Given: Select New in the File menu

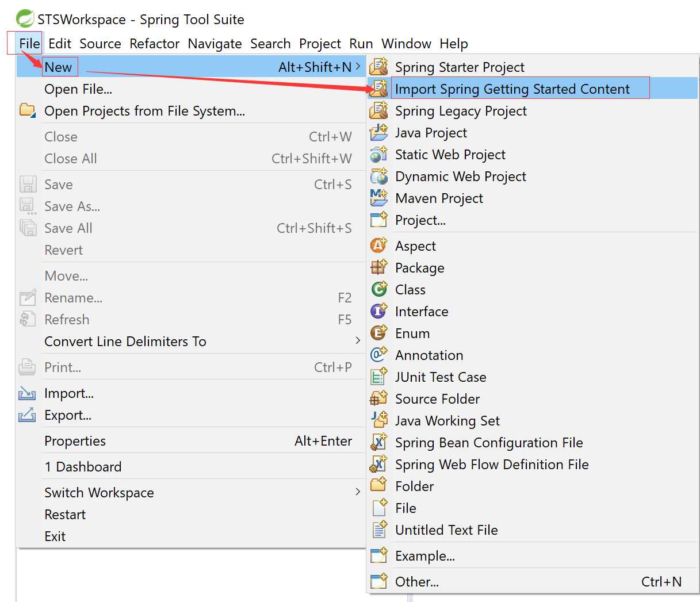Looking at the screenshot, I should (x=191, y=67).
